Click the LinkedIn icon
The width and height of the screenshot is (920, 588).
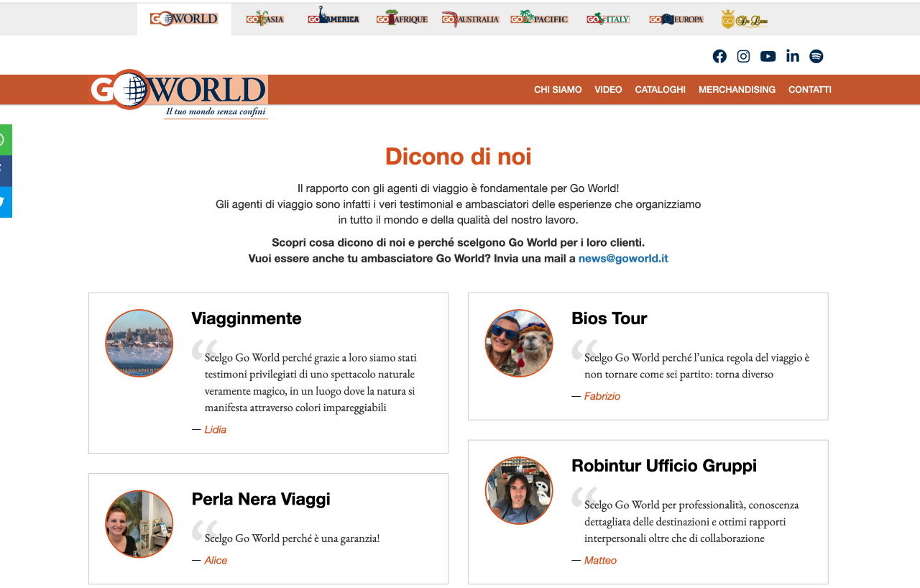[792, 56]
